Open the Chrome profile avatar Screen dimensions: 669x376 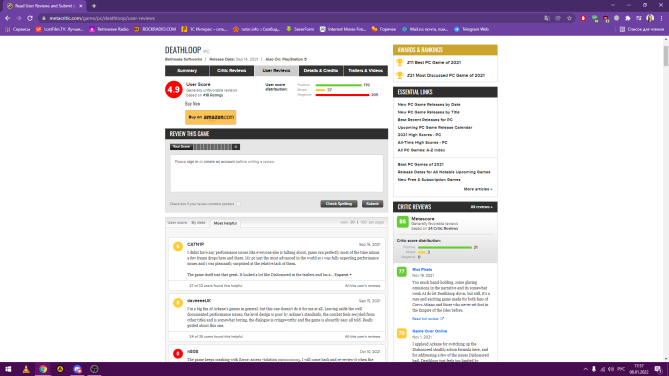(x=650, y=18)
